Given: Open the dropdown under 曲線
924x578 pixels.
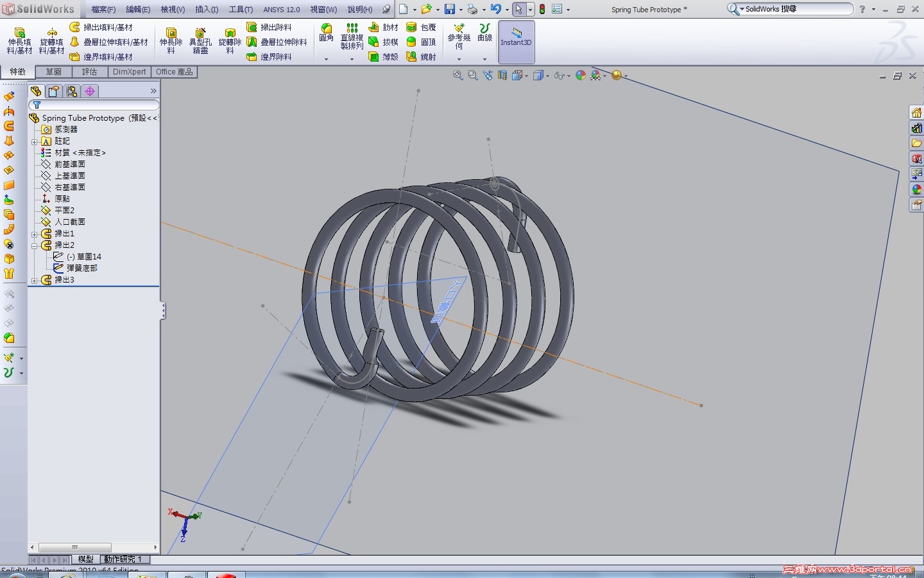Looking at the screenshot, I should click(x=484, y=59).
